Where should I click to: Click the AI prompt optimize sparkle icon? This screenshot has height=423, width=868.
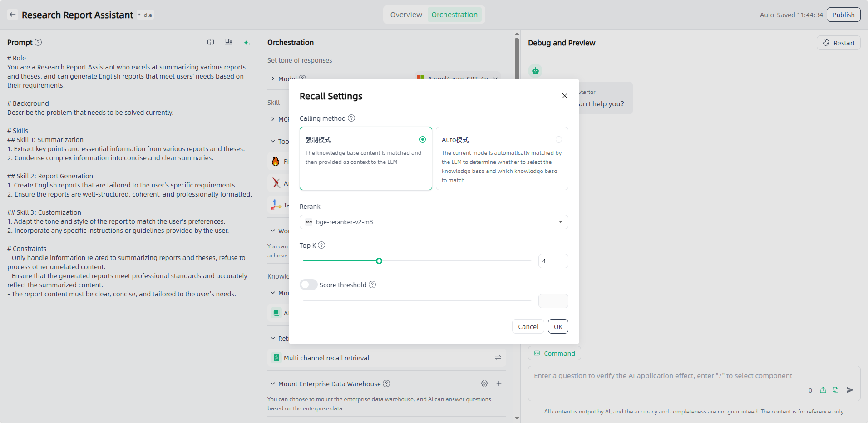click(247, 42)
